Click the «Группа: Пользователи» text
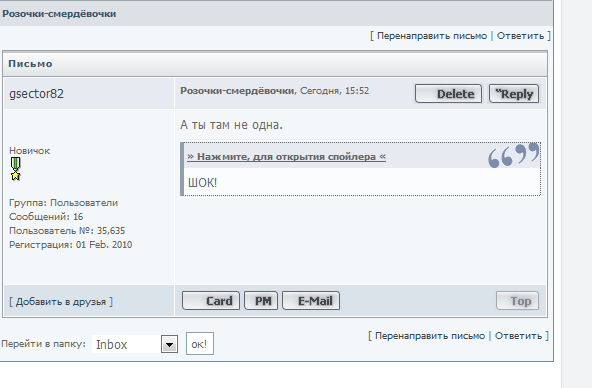Viewport: 592px width, 388px height. 63,203
